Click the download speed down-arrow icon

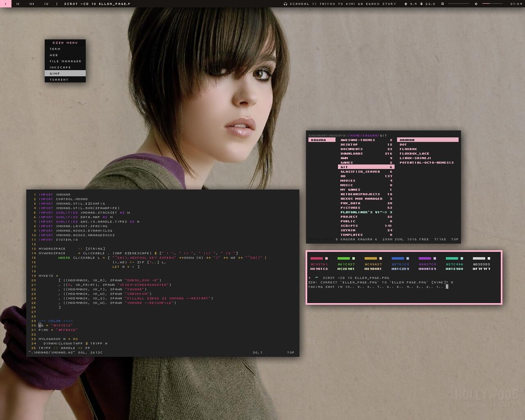(421, 4)
